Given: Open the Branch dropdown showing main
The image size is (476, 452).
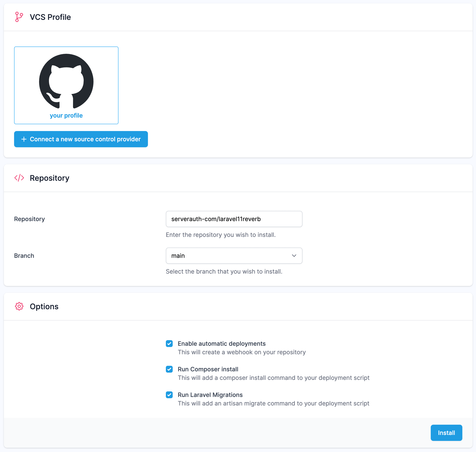Looking at the screenshot, I should click(x=234, y=256).
